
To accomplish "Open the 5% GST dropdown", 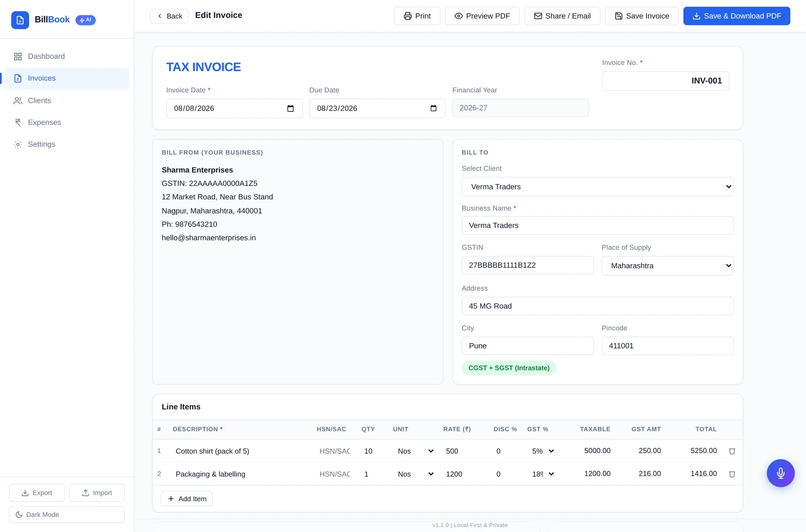I will [543, 451].
